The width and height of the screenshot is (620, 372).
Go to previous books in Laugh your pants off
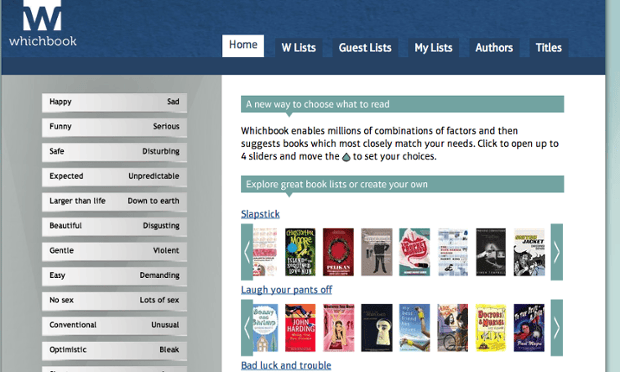pyautogui.click(x=247, y=328)
